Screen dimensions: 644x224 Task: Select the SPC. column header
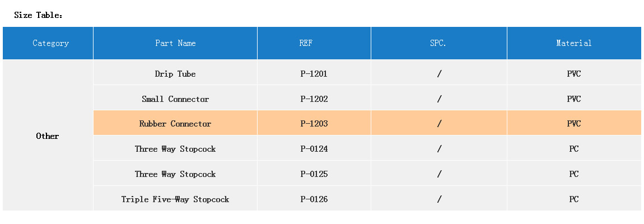[x=438, y=43]
